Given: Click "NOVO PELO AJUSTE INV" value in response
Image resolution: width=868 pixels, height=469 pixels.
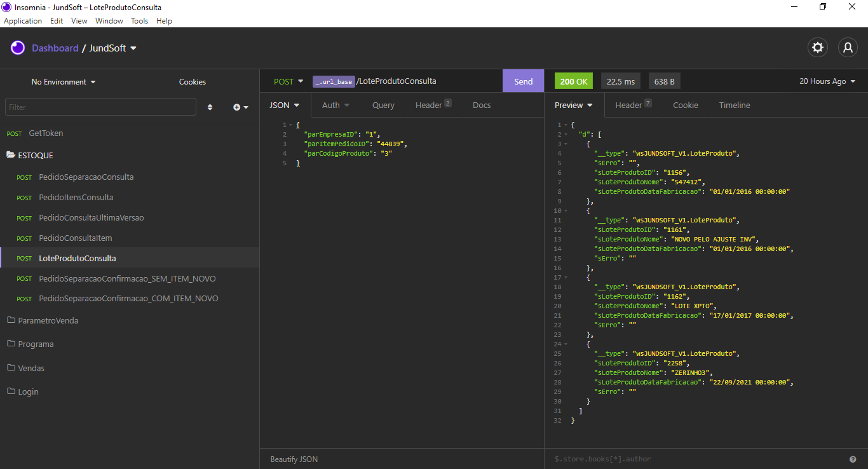Looking at the screenshot, I should tap(714, 240).
